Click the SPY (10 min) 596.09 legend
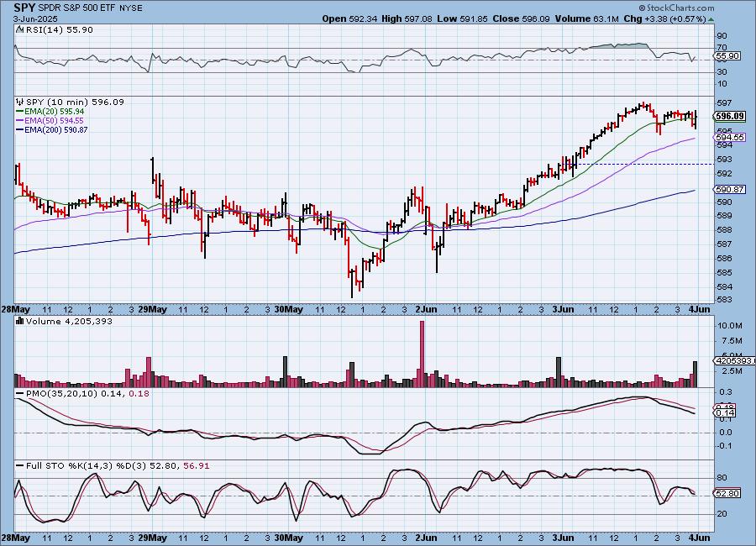 75,102
